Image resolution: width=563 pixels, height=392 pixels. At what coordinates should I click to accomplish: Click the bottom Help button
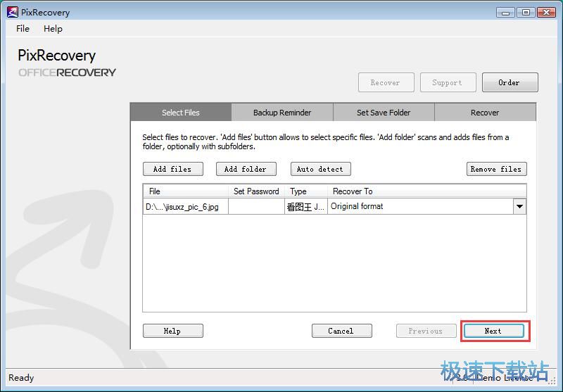pyautogui.click(x=173, y=331)
